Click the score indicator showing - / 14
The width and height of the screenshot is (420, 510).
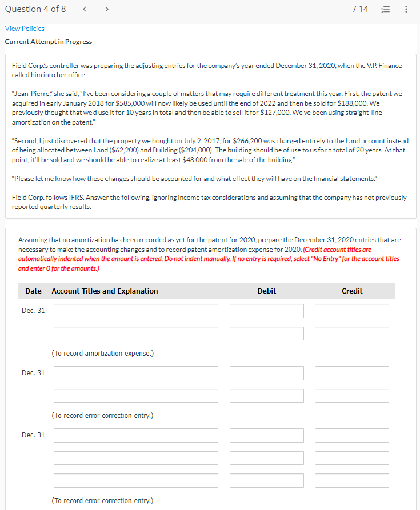358,9
